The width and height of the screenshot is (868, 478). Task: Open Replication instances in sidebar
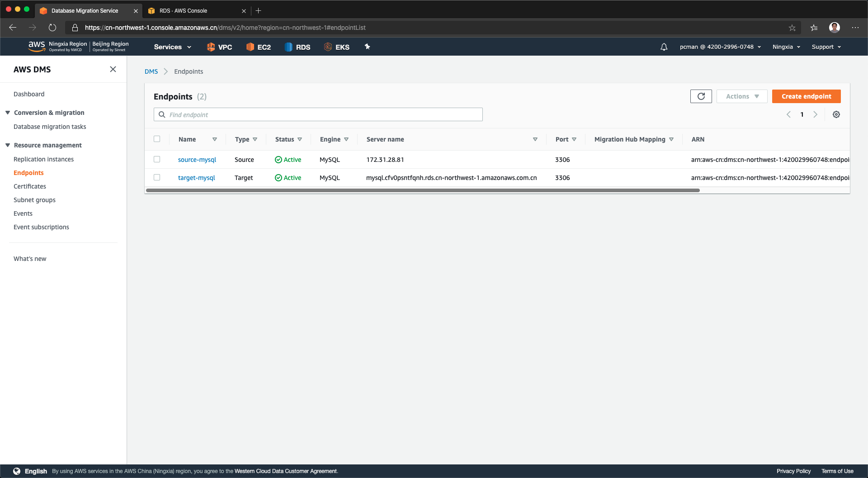(43, 159)
